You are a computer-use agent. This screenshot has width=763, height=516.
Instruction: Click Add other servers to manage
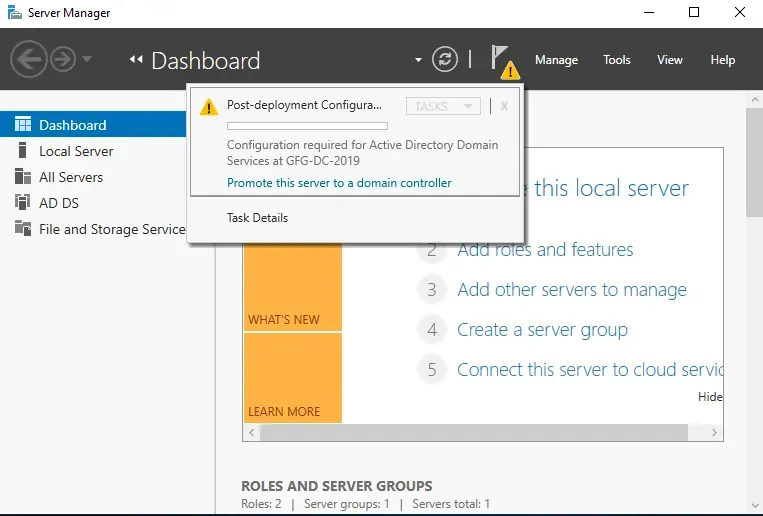(x=572, y=290)
